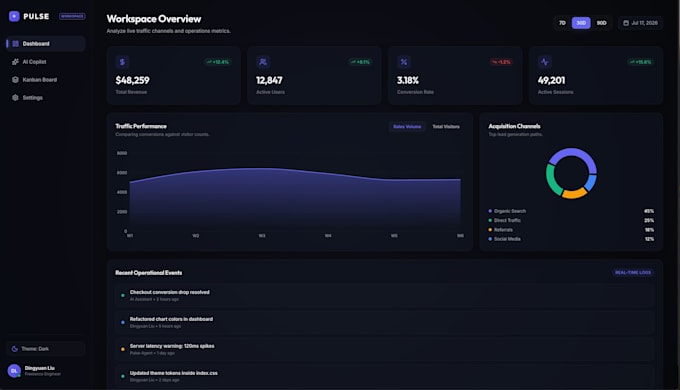Click the 12% Social Media percentage

click(x=649, y=239)
